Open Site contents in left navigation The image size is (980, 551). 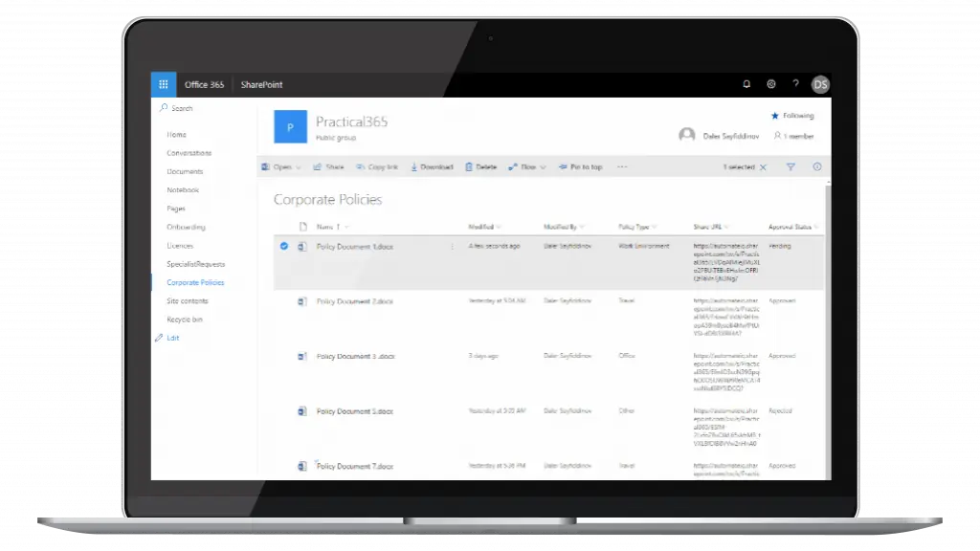pos(188,301)
